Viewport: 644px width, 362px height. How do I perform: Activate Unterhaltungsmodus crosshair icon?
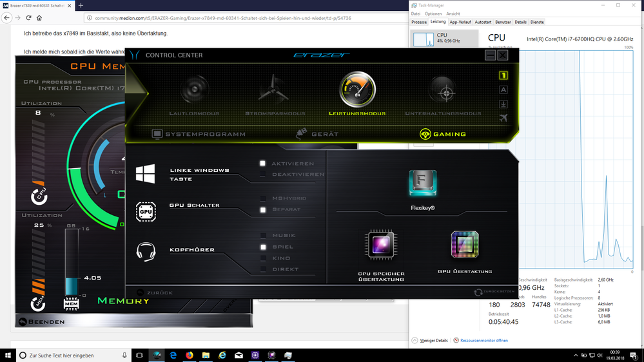[443, 91]
